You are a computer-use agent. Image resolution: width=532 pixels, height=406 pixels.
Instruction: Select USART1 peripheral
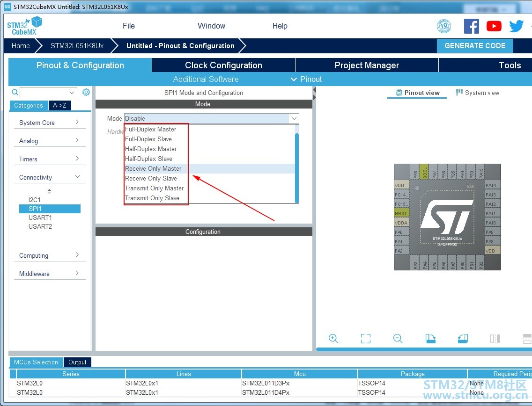pyautogui.click(x=40, y=217)
